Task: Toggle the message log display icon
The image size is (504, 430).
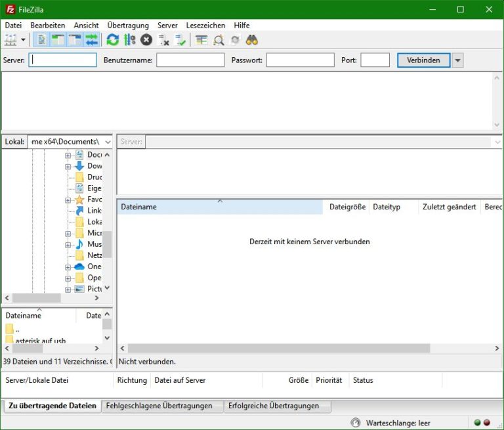Action: pyautogui.click(x=41, y=40)
